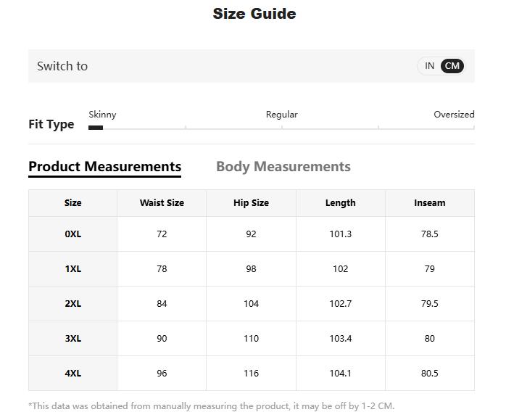Screen dimensions: 506x420
Task: Click the Skinny fit type label
Action: click(102, 115)
